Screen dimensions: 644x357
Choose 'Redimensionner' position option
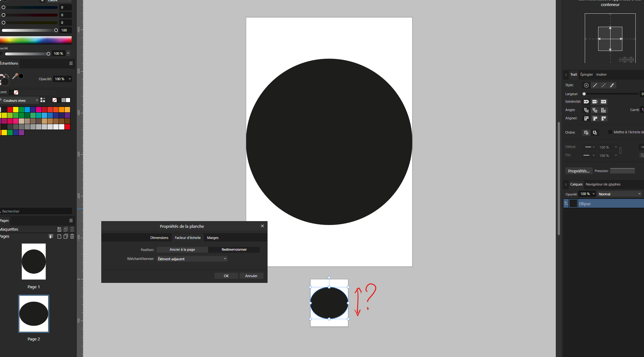234,250
